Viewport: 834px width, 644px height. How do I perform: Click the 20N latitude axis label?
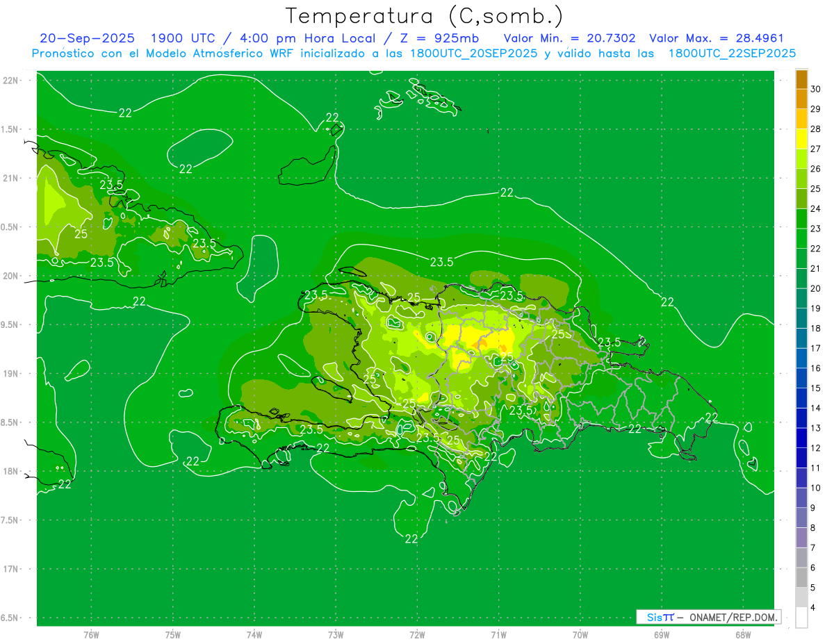click(11, 276)
